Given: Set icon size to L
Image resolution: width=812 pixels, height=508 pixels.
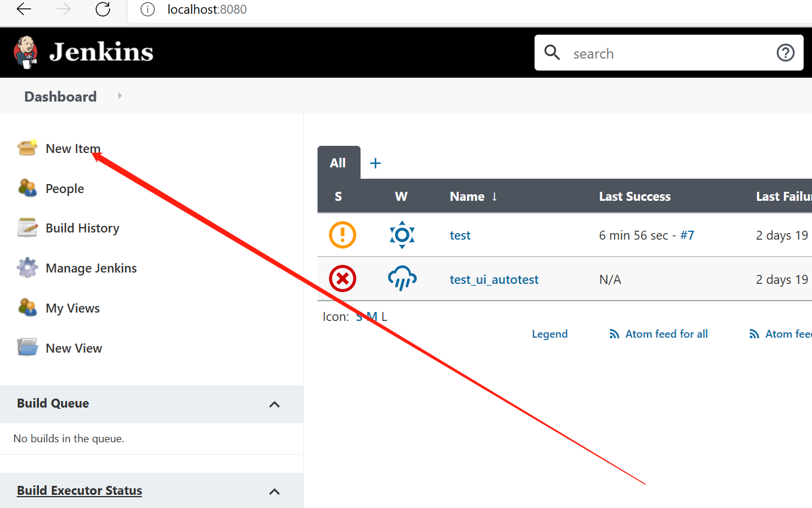Looking at the screenshot, I should point(384,317).
